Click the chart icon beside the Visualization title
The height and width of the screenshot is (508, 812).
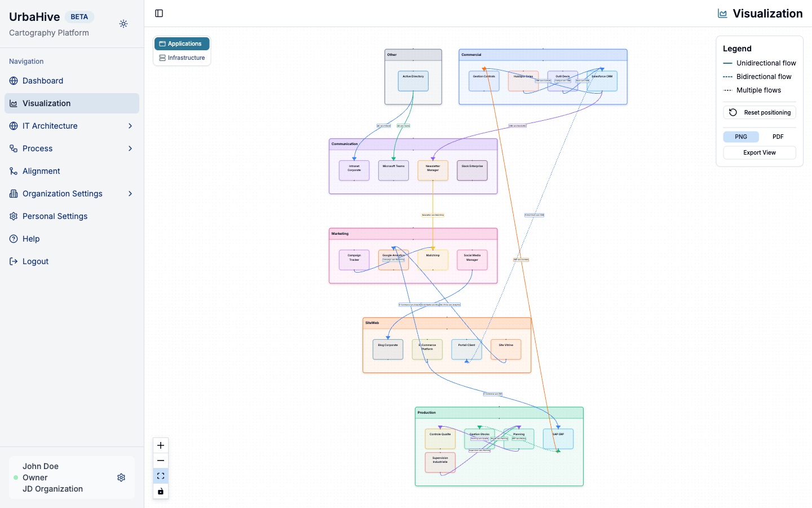tap(722, 14)
